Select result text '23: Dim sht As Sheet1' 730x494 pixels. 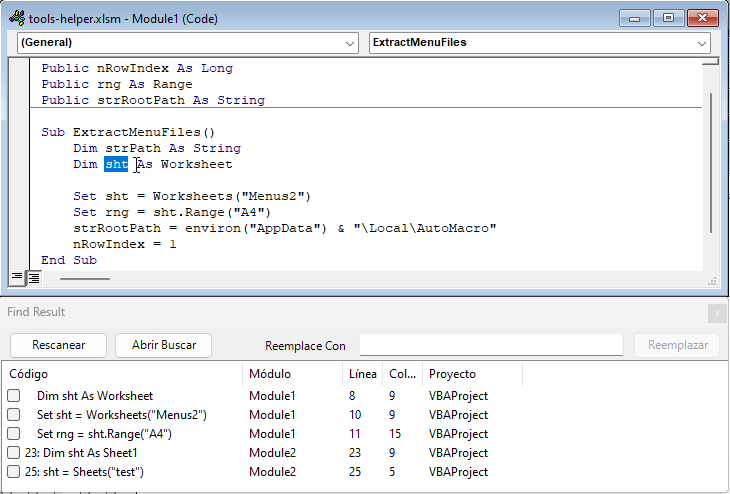[x=81, y=453]
